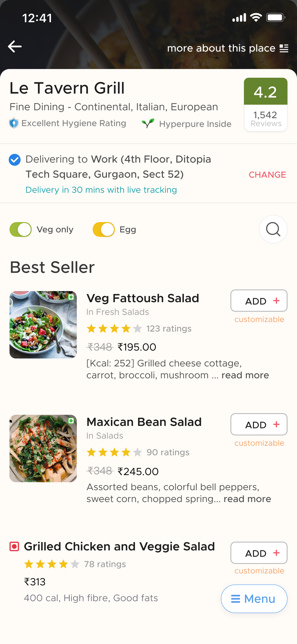Tap the list icon beside 'more about this place'
Image resolution: width=297 pixels, height=644 pixels.
284,48
